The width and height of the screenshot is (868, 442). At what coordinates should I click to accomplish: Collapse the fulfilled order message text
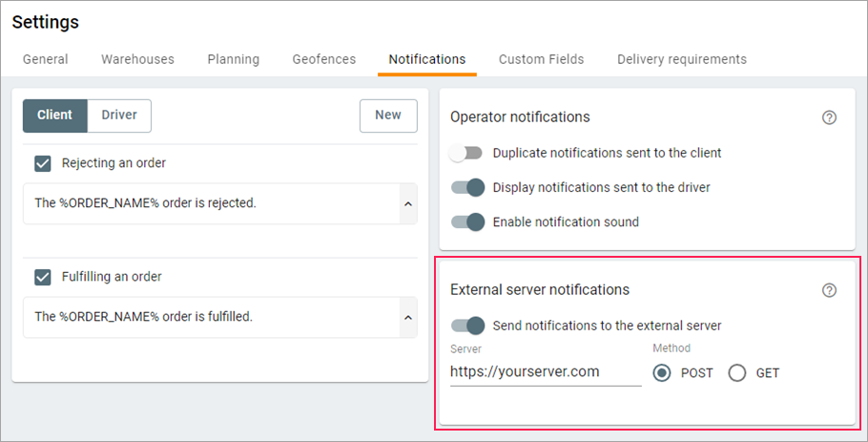pos(408,317)
